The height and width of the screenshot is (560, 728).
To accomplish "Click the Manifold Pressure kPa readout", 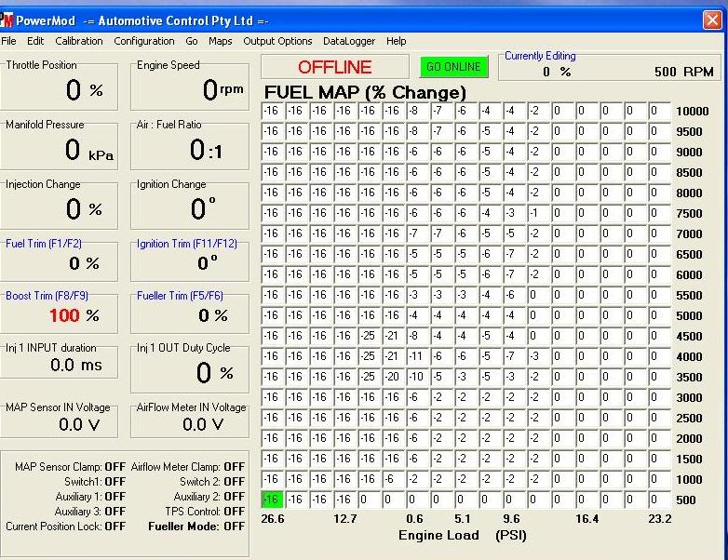I will pyautogui.click(x=89, y=150).
